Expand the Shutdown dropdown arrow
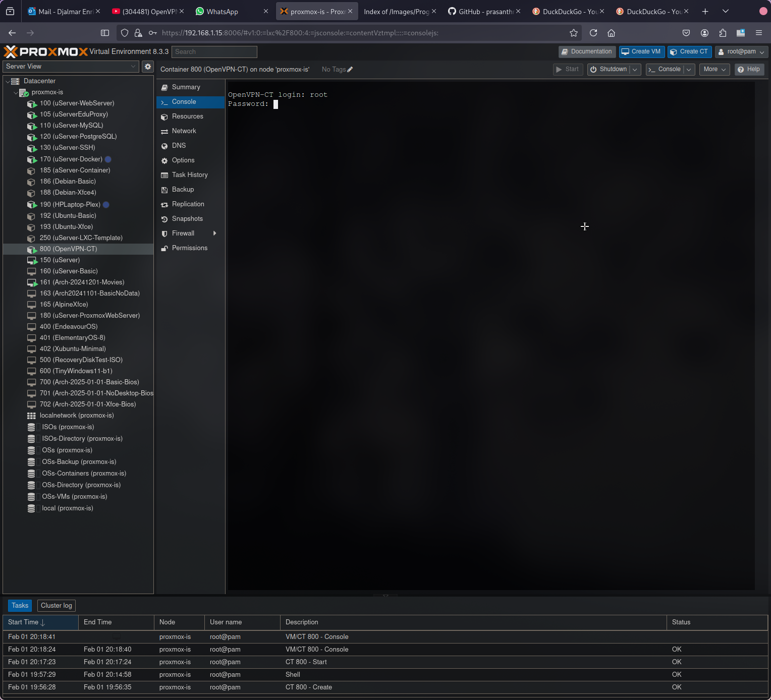The height and width of the screenshot is (700, 771). [635, 70]
